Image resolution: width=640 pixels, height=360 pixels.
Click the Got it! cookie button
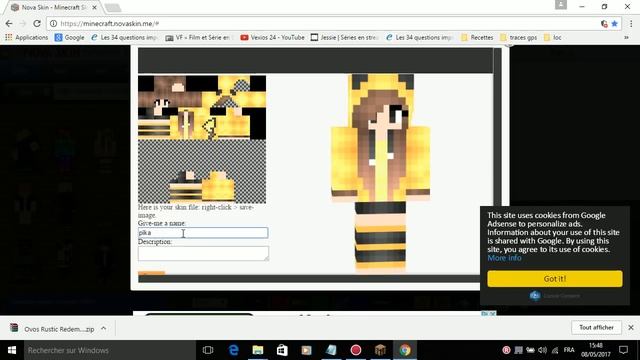tap(555, 279)
